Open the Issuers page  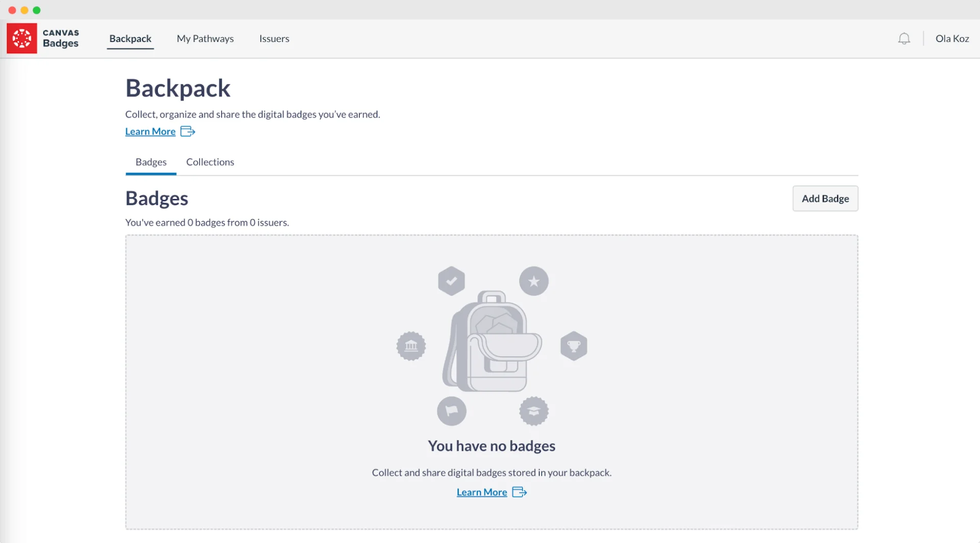pos(274,39)
